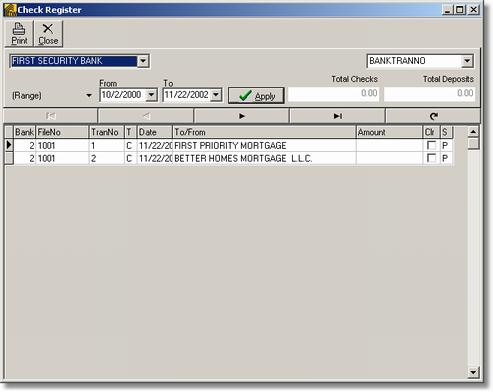Click the Total Deposits value field
Image resolution: width=493 pixels, height=392 pixels.
pyautogui.click(x=429, y=94)
